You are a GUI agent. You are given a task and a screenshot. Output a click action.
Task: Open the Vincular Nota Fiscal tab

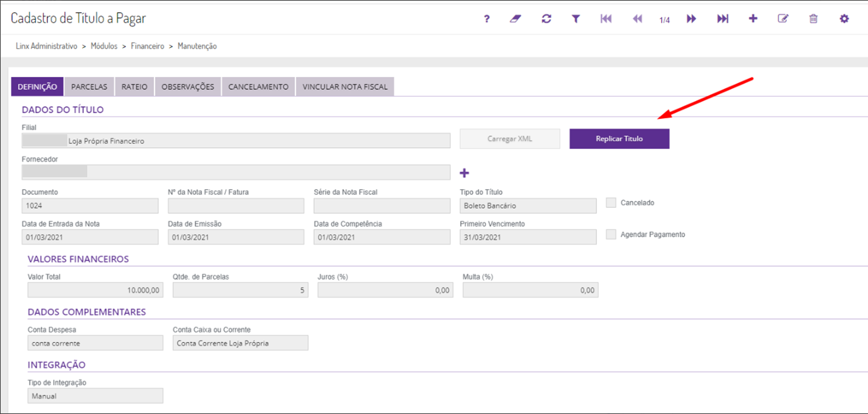[x=345, y=87]
